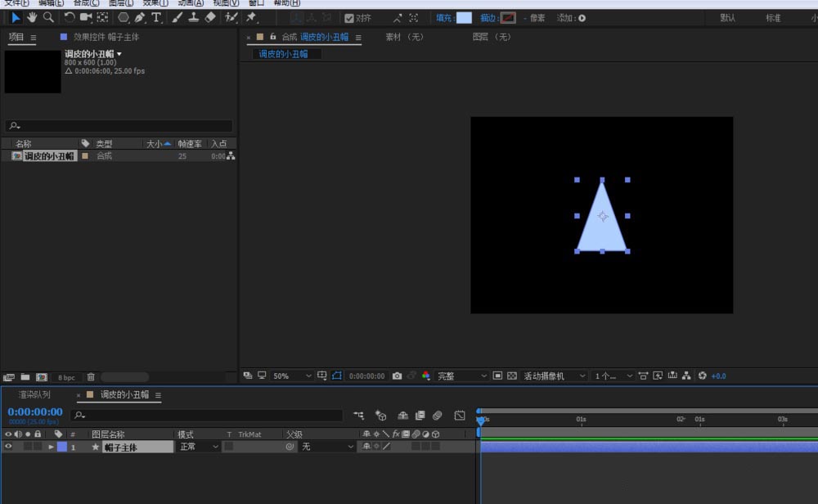Expand the 帽子主体 layer properties triangle
818x504 pixels.
(52, 447)
